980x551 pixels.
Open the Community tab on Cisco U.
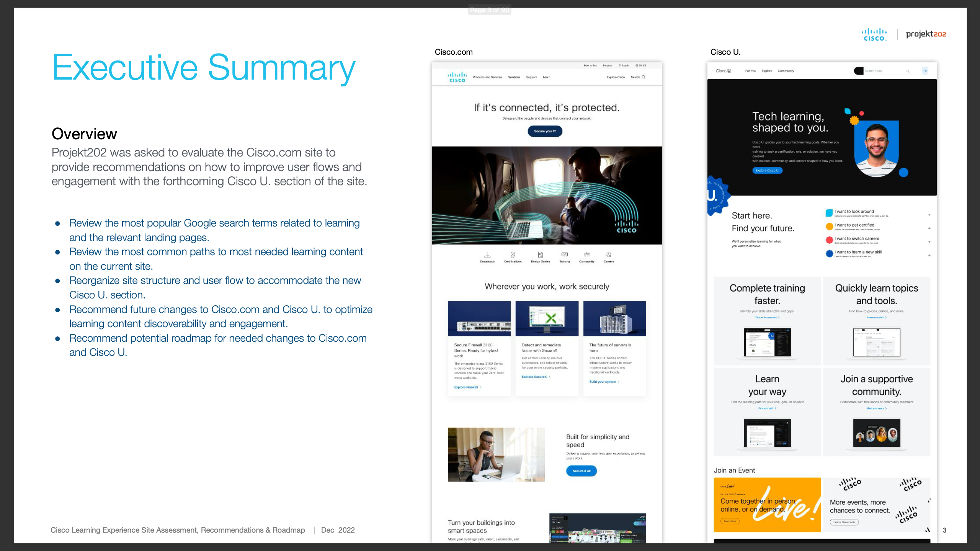(x=786, y=71)
